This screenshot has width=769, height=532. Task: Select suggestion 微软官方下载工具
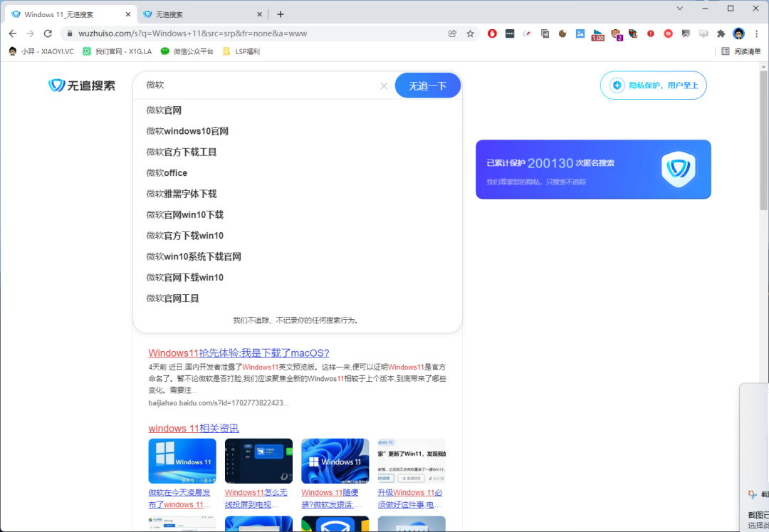(182, 152)
